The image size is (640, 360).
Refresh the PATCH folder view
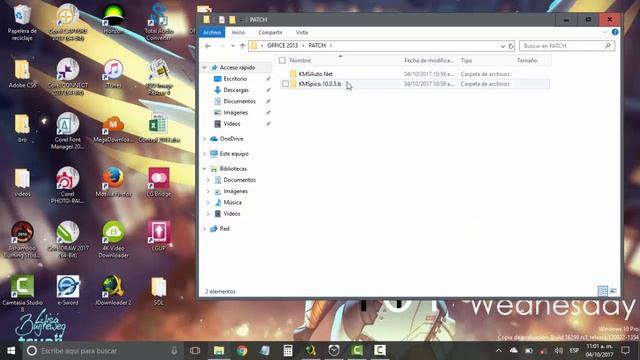511,46
